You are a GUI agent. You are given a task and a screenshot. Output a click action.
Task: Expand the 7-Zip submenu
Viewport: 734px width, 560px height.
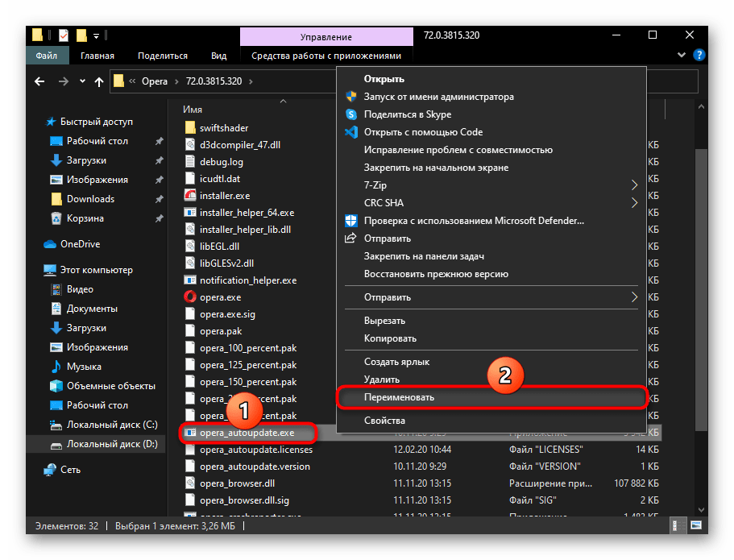[634, 185]
